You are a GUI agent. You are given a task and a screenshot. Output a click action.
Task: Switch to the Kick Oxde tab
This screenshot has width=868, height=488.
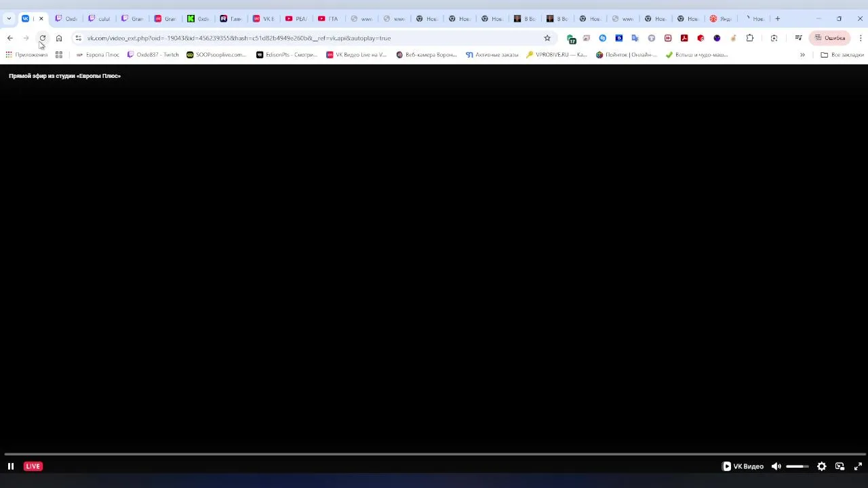coord(199,18)
